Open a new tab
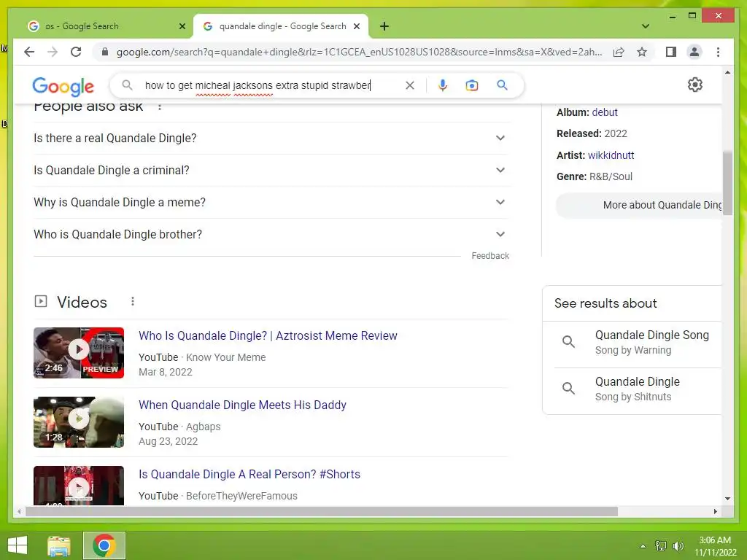The width and height of the screenshot is (747, 560). 384,26
